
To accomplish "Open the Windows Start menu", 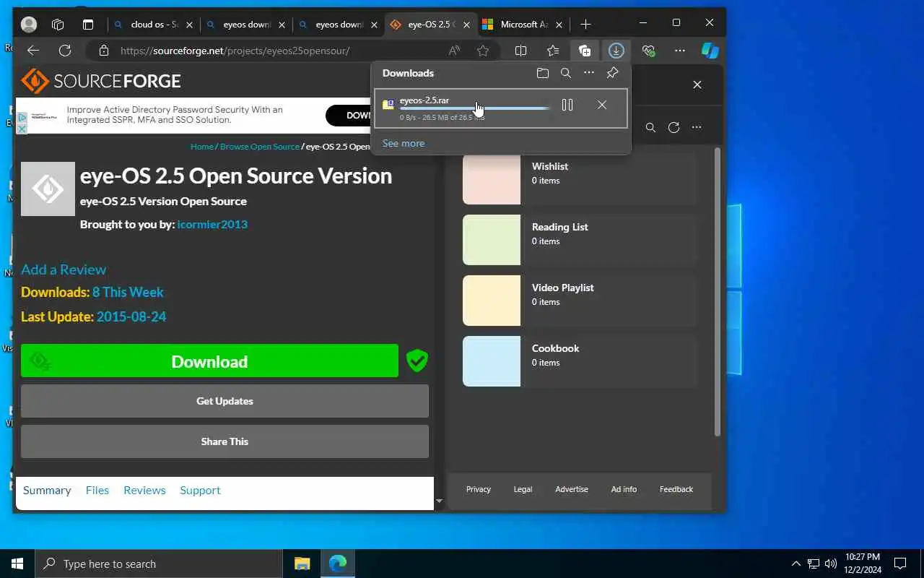I will [17, 564].
